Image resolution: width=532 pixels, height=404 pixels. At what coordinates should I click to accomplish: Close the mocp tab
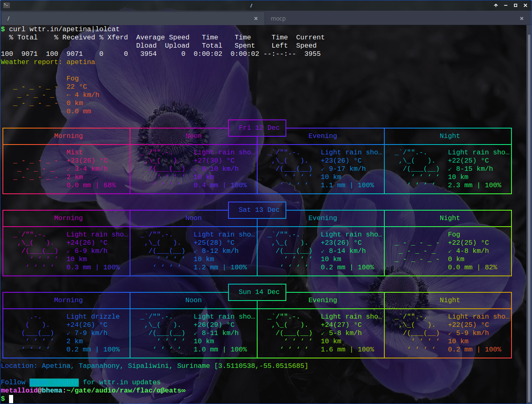point(521,18)
